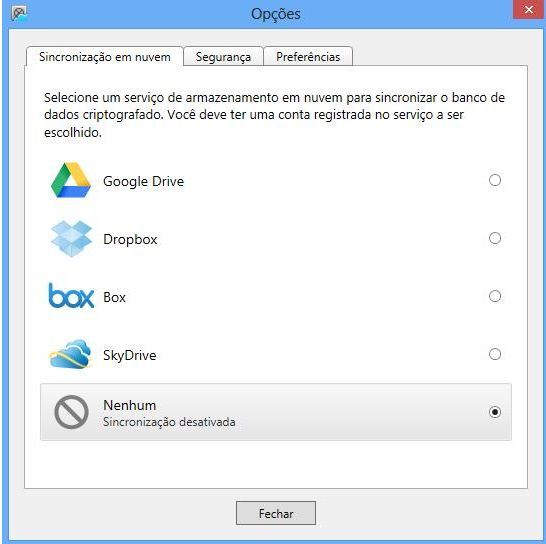The height and width of the screenshot is (544, 546).
Task: Choose the Box radio button
Action: 495,296
